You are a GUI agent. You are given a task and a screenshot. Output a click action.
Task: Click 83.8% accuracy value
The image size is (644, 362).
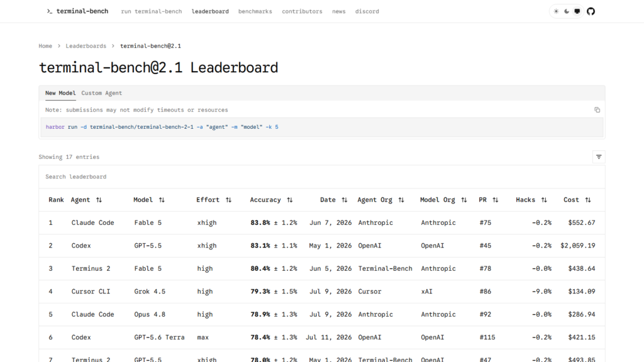point(260,223)
